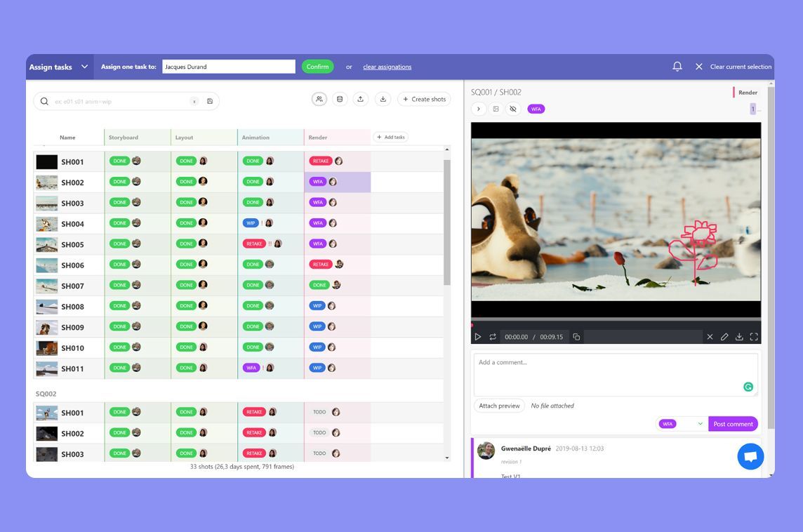Toggle the crossed-eye visibility icon under SQ001 / SH002
The image size is (803, 532).
pos(512,109)
